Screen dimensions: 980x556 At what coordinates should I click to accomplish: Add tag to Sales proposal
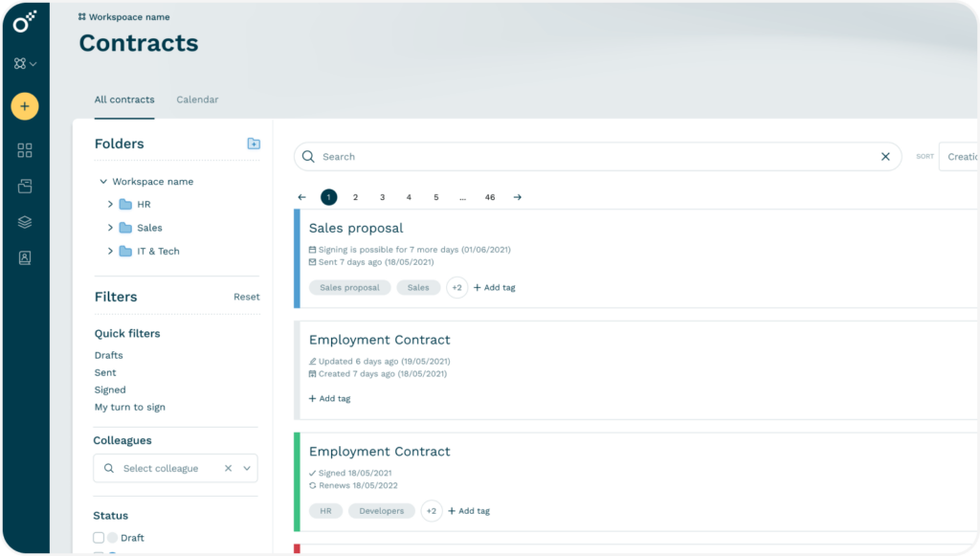495,287
